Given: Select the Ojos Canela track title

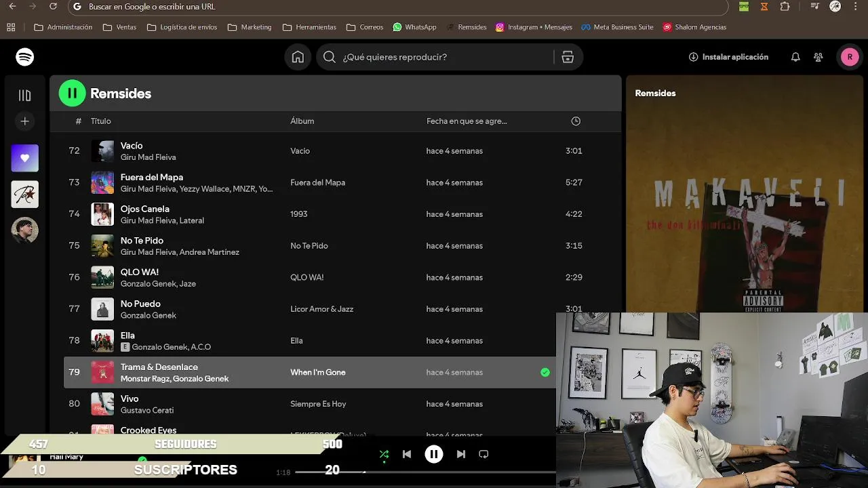Looking at the screenshot, I should pos(144,209).
